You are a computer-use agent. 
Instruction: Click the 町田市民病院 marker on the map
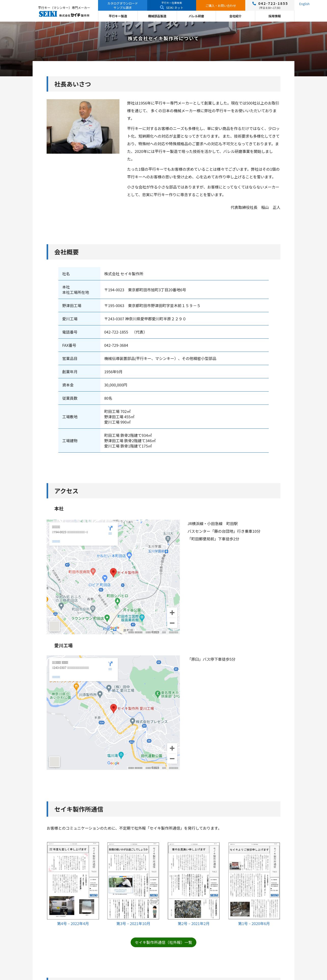tap(93, 571)
